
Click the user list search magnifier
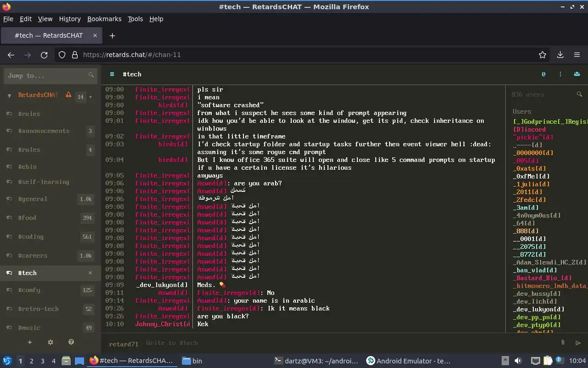579,94
